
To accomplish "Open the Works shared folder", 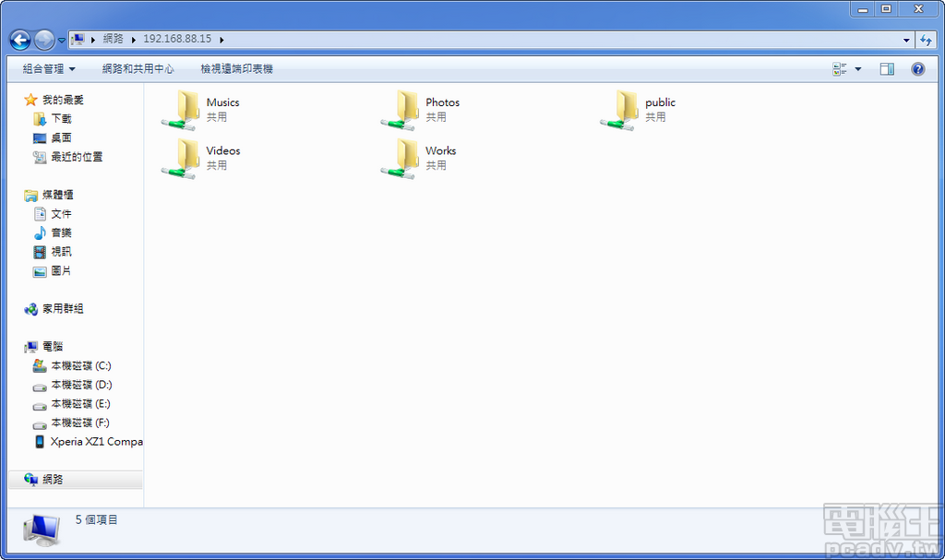I will 440,150.
